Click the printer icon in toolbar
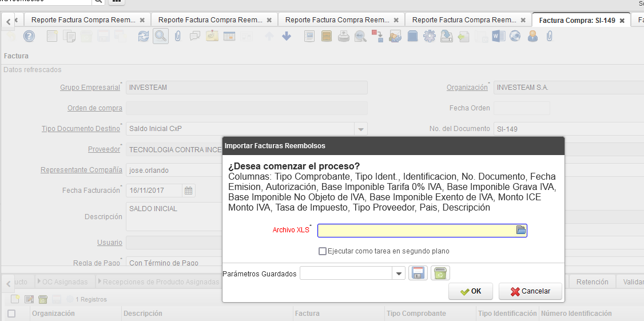This screenshot has width=644, height=321. click(343, 37)
